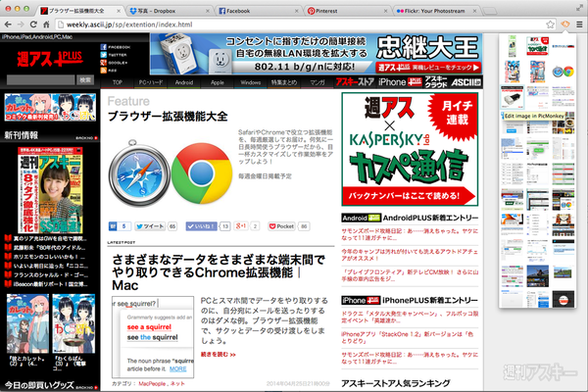Click the PicMonkey extension icon in toolbar
The height and width of the screenshot is (392, 588).
coord(564,24)
